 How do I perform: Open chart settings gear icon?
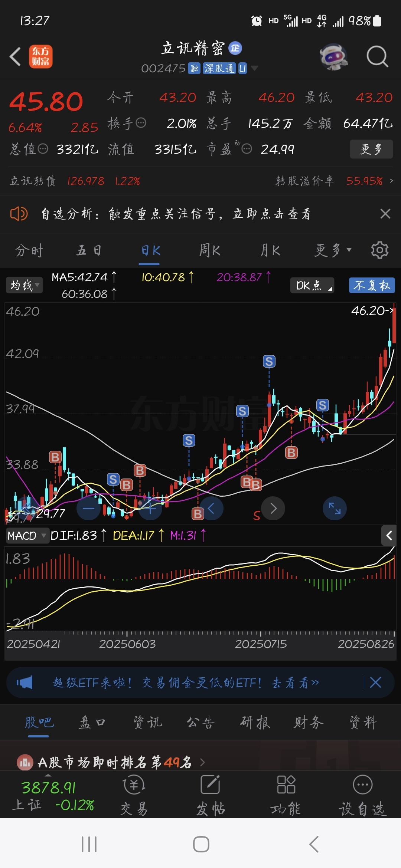click(379, 250)
